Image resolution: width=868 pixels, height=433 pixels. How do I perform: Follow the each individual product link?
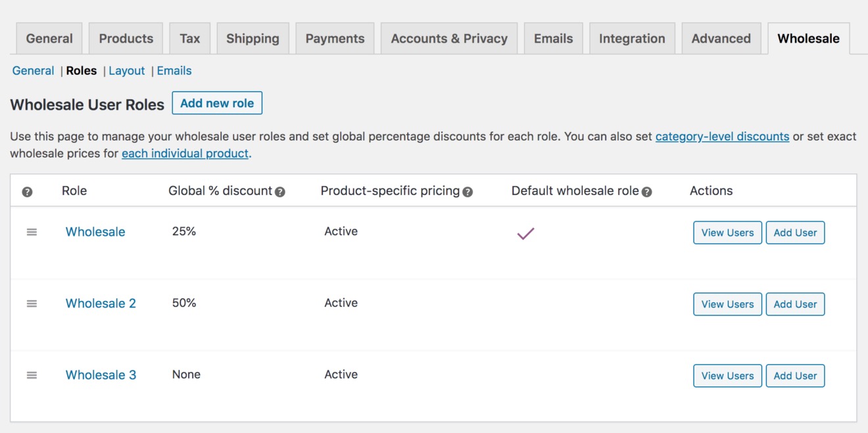185,154
